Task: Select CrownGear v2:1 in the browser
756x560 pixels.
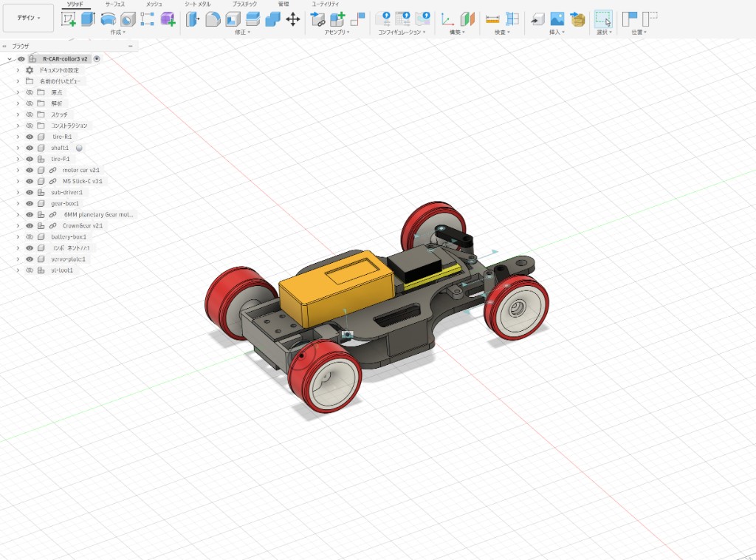Action: (x=83, y=226)
